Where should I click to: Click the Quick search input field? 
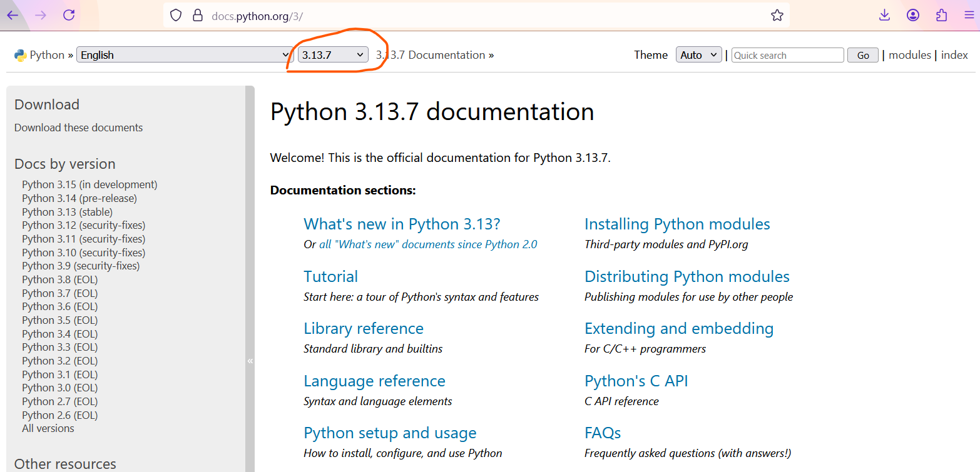787,55
